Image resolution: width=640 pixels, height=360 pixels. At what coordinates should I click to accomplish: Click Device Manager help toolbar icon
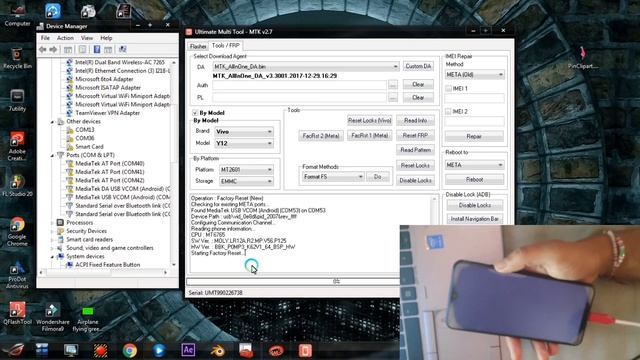tap(97, 49)
